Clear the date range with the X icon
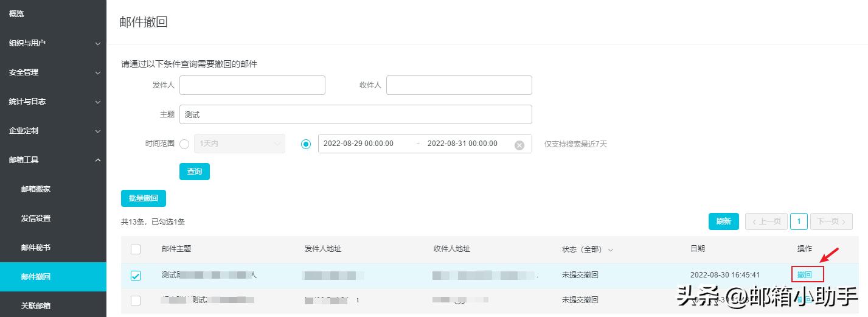868x317 pixels. pyautogui.click(x=519, y=145)
